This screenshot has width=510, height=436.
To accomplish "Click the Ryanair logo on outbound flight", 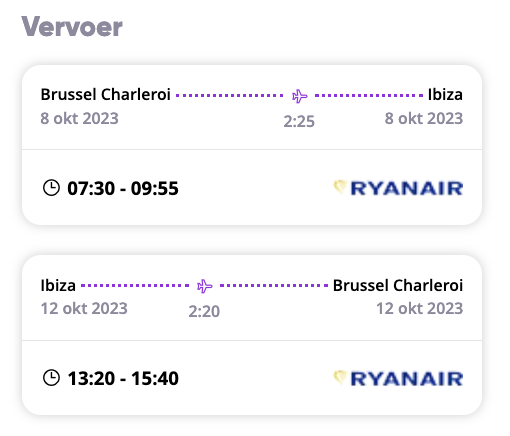I will point(398,188).
